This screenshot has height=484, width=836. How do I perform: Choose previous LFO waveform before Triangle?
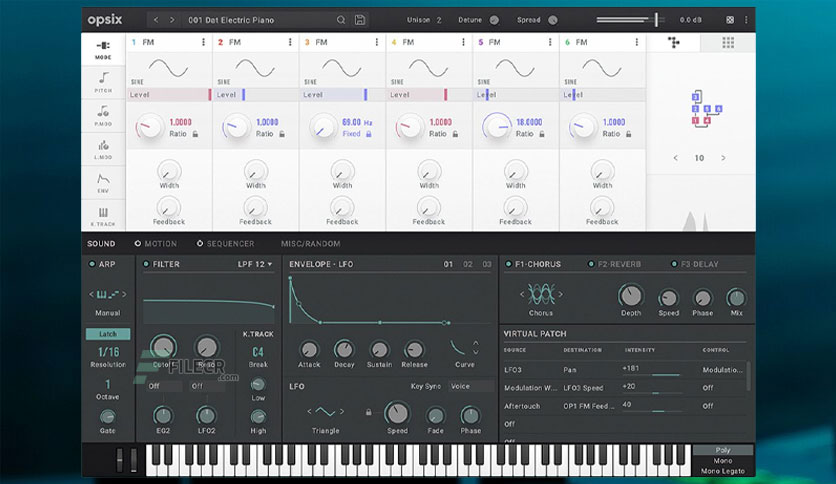(x=309, y=412)
